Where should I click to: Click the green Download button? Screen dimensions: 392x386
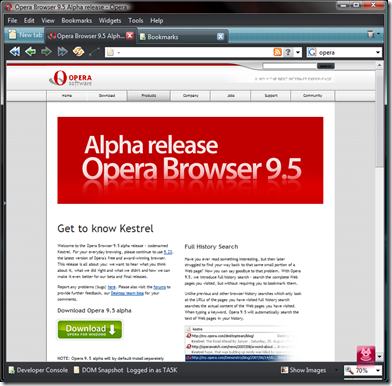[x=90, y=330]
